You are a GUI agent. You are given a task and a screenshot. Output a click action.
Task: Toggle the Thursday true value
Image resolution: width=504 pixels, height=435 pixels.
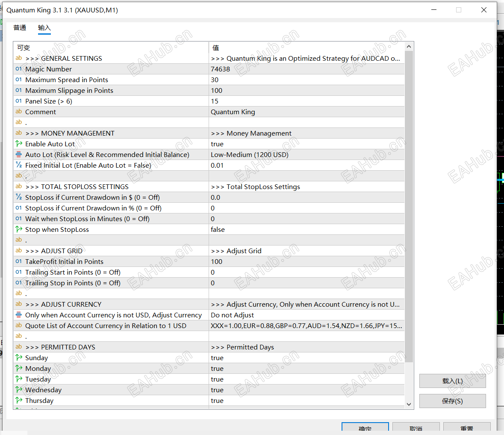(x=307, y=400)
